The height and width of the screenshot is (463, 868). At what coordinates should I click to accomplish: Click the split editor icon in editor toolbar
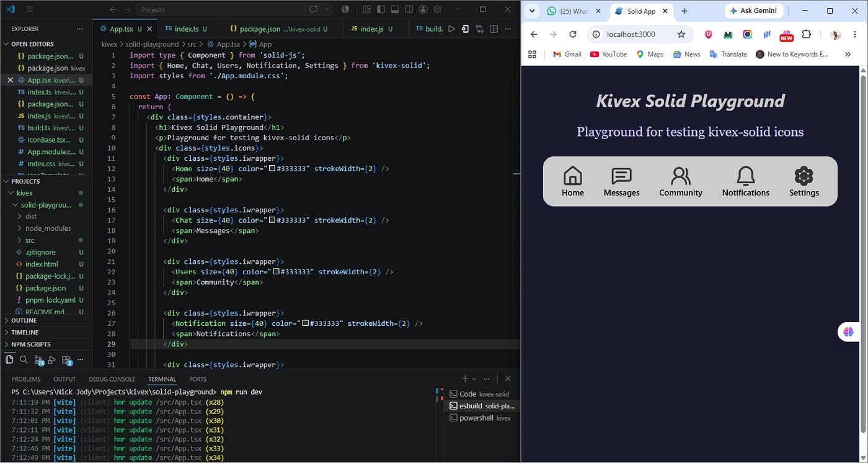494,29
